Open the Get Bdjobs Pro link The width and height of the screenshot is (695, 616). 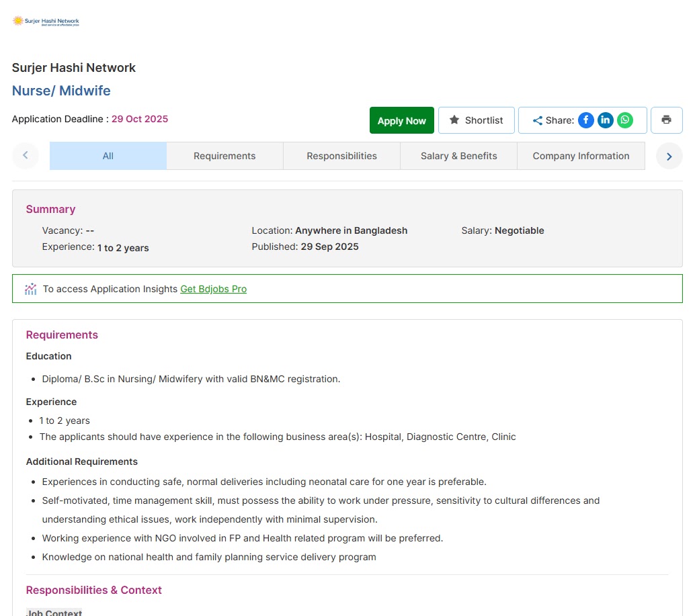(x=213, y=289)
